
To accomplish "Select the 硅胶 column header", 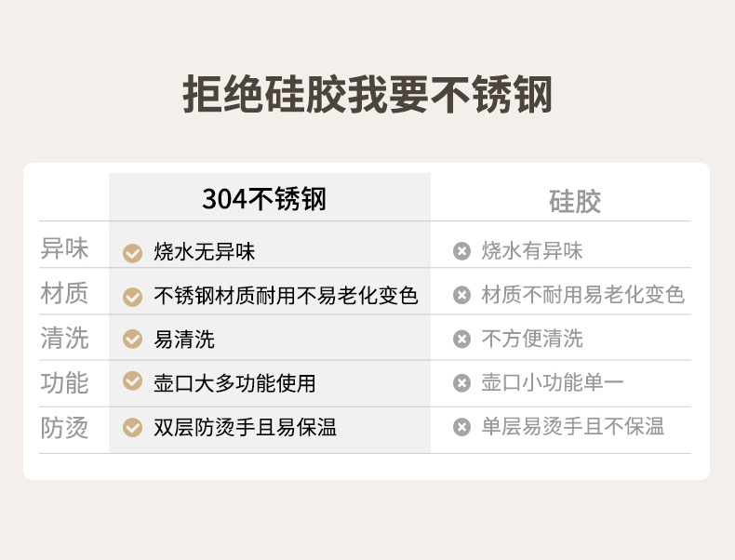I will click(575, 201).
